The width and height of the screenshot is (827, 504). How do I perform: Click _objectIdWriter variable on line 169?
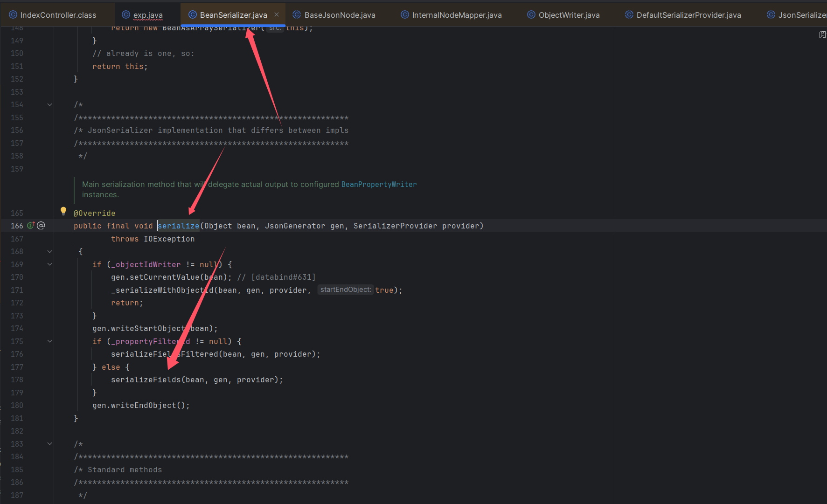point(146,264)
